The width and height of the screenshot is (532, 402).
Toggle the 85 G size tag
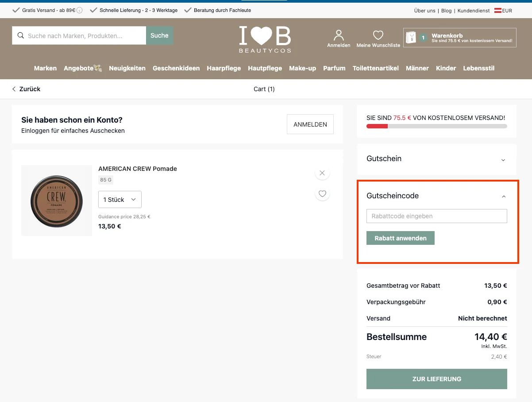pyautogui.click(x=105, y=180)
